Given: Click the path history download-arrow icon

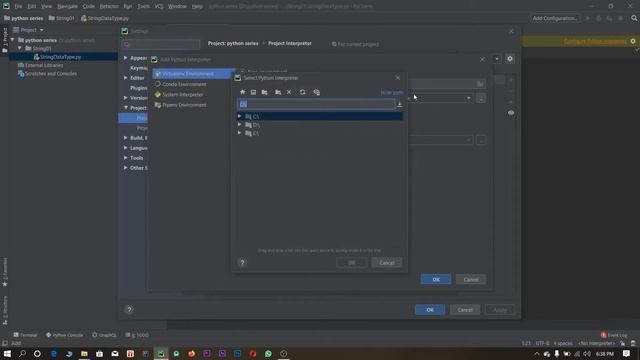Looking at the screenshot, I should tap(400, 104).
